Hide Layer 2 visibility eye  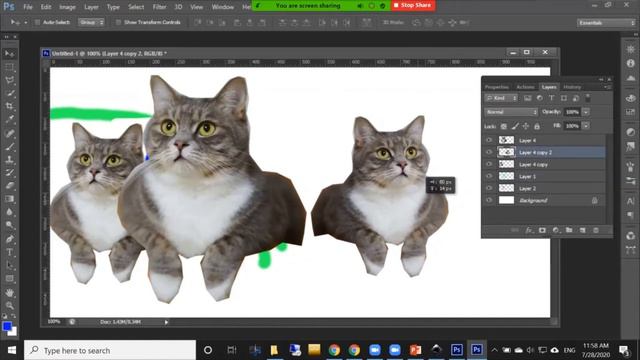[489, 188]
